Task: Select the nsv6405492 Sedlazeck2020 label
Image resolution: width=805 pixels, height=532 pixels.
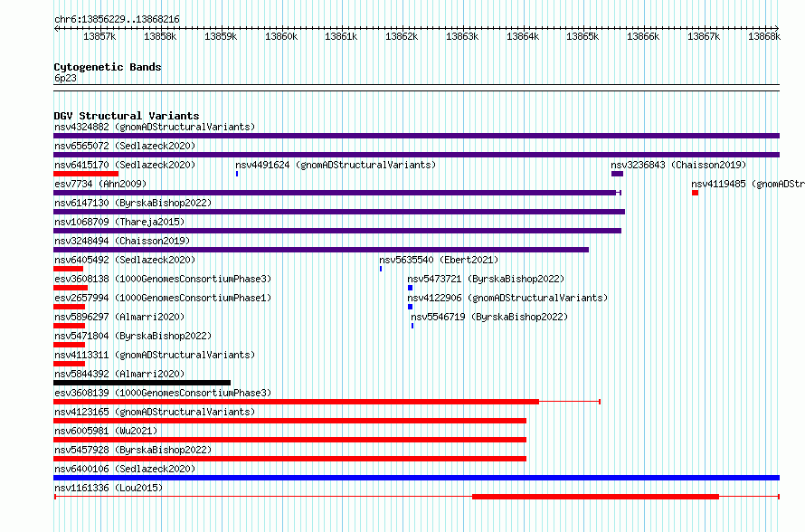Action: pos(125,260)
